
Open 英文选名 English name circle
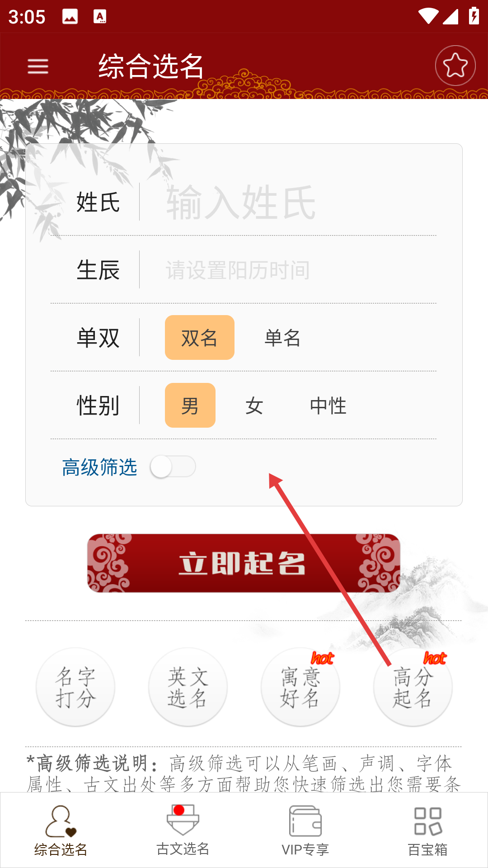[188, 687]
